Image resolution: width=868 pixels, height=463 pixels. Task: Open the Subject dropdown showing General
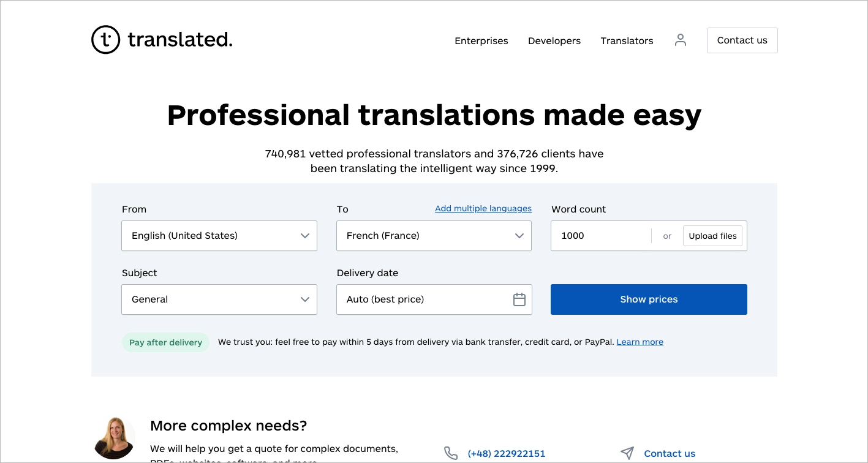pyautogui.click(x=208, y=299)
